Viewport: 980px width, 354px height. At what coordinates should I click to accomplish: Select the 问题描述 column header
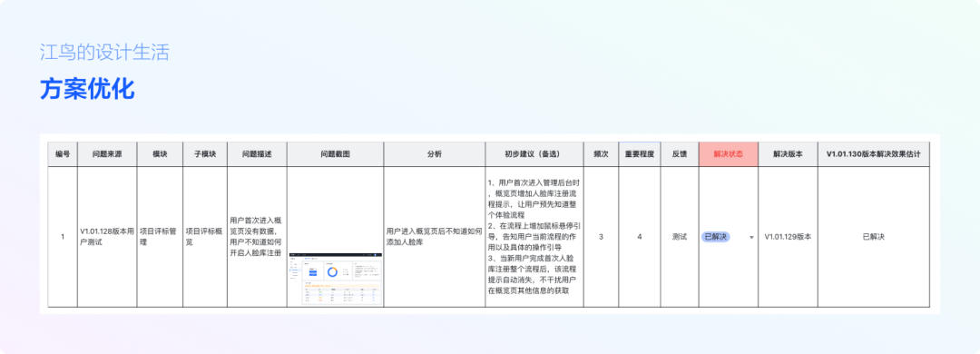[x=257, y=154]
